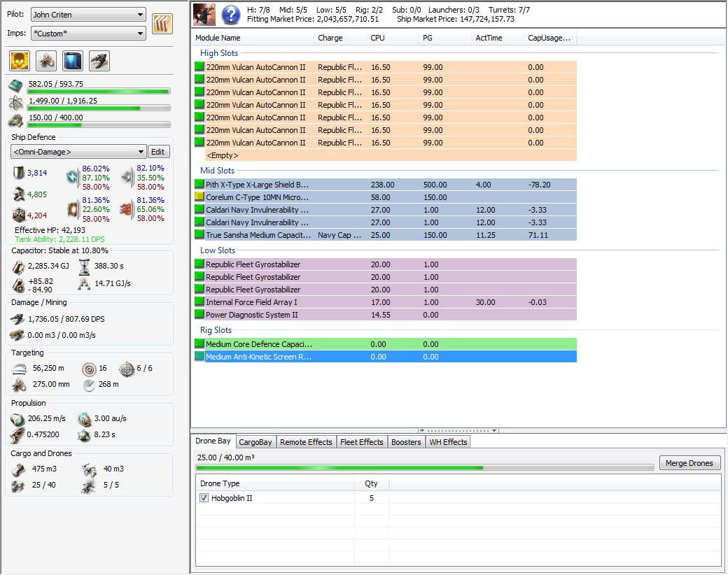This screenshot has width=728, height=575.
Task: Click the Drone Type column header
Action: pos(275,483)
